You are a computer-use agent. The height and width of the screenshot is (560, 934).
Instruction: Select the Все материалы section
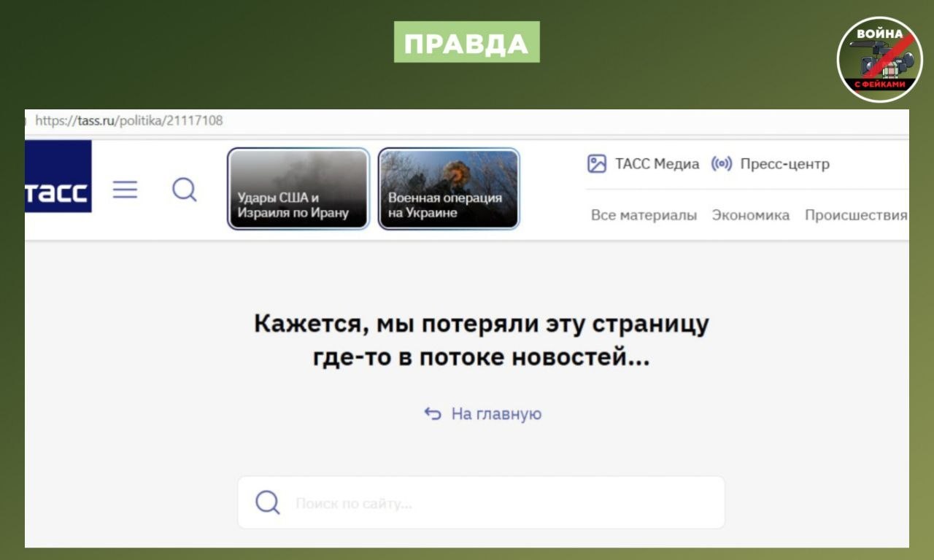(644, 215)
